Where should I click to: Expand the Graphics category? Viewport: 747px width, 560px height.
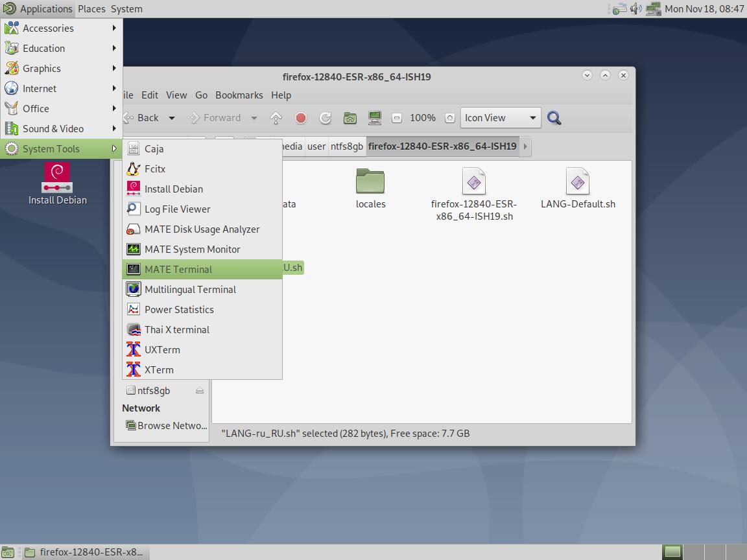[62, 68]
